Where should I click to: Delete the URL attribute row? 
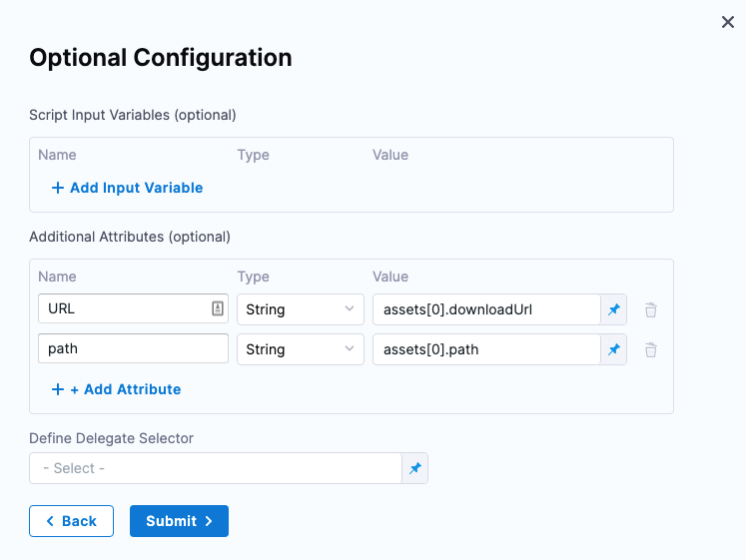pos(651,309)
